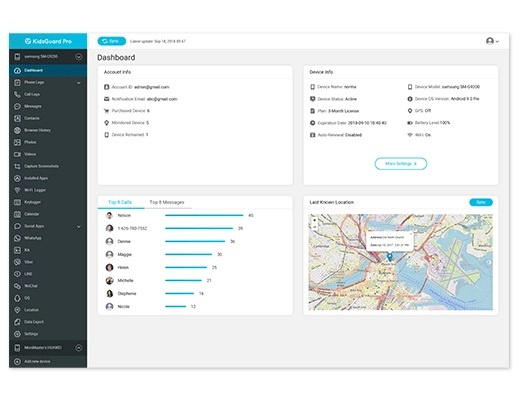This screenshot has height=400, width=520.
Task: Click the Notification Email abc@gmail.com text
Action: coord(144,99)
